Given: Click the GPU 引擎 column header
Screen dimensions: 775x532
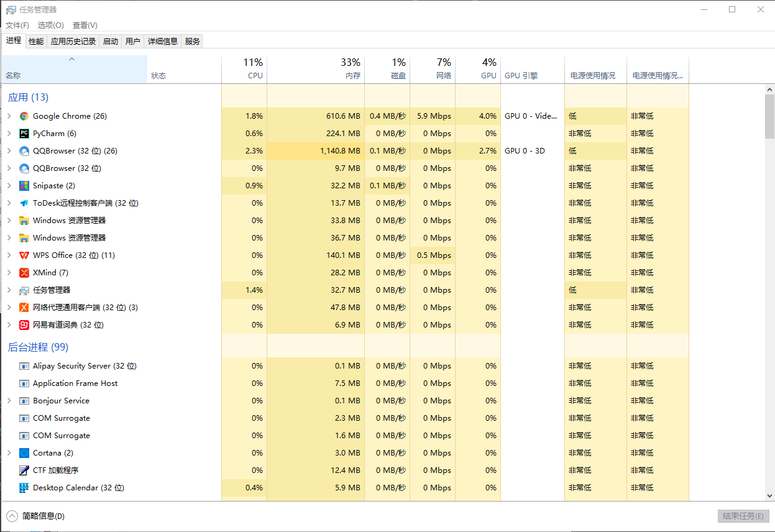Looking at the screenshot, I should point(533,69).
